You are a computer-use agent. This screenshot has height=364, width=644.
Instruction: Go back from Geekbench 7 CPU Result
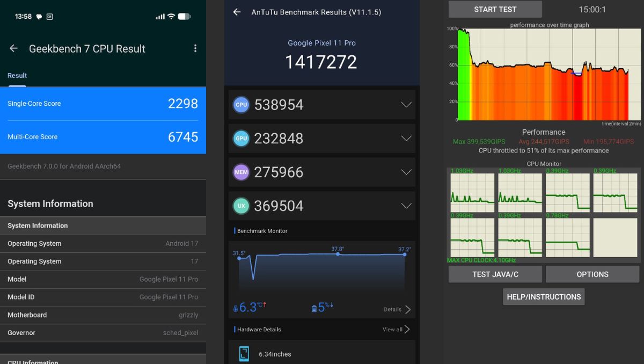(13, 48)
